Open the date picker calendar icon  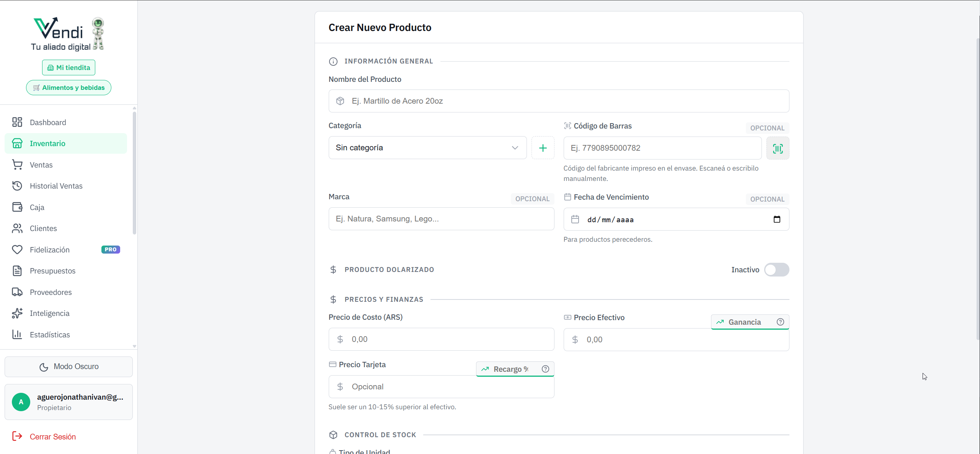[776, 219]
